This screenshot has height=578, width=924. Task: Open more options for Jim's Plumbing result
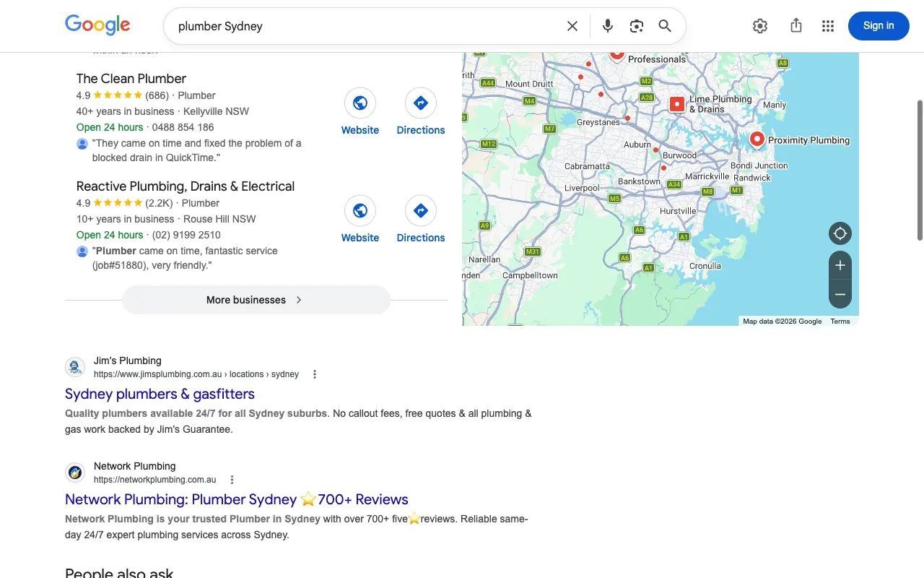coord(315,374)
